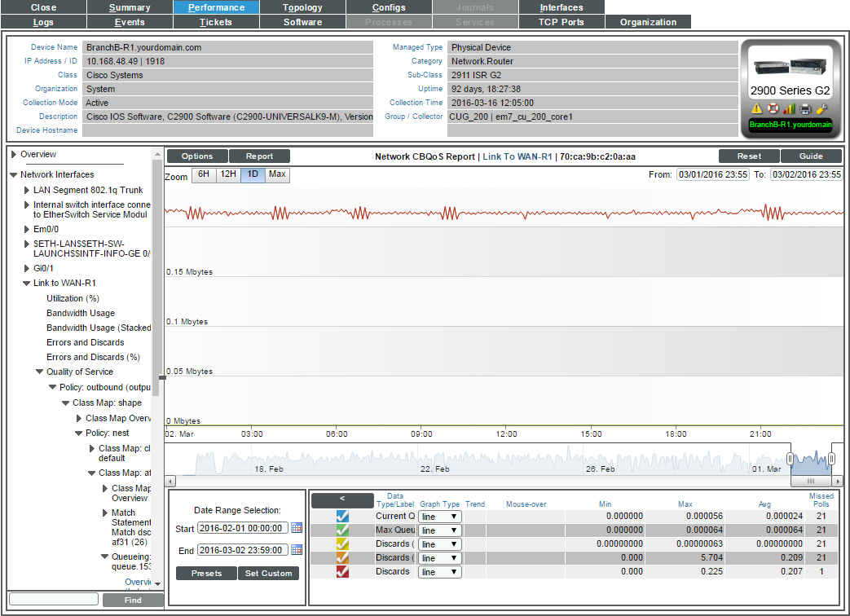Toggle the orange Discards series checkbox

point(342,557)
